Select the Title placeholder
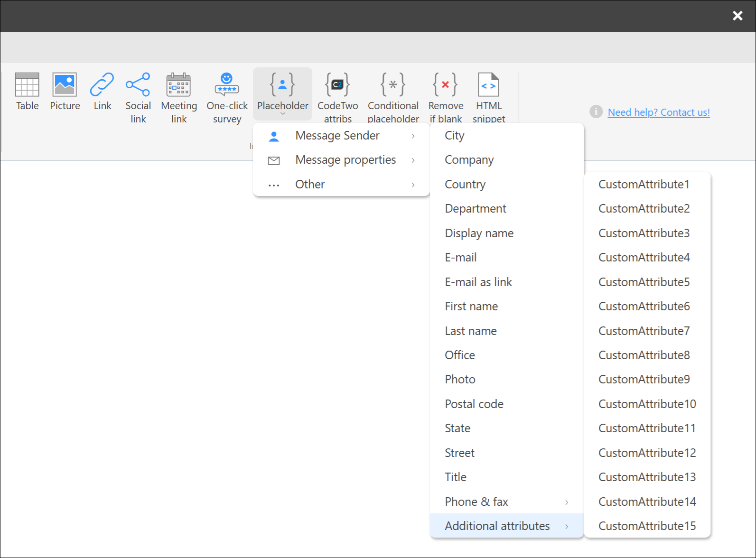756x558 pixels. [506, 477]
